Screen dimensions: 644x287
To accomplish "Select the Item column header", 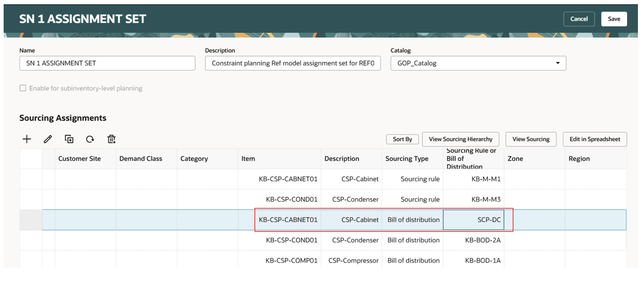I will tap(279, 159).
